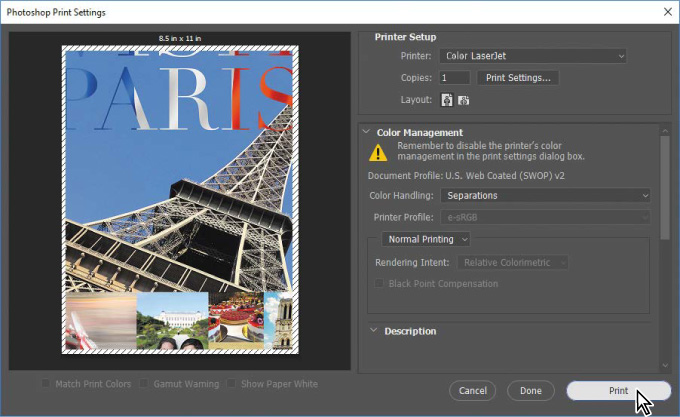
Task: Collapse the Description section
Action: click(373, 331)
